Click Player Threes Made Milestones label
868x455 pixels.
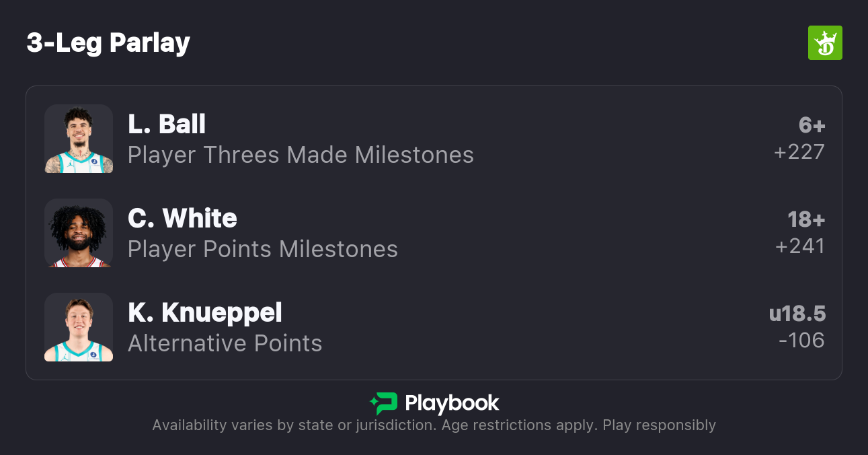coord(301,155)
